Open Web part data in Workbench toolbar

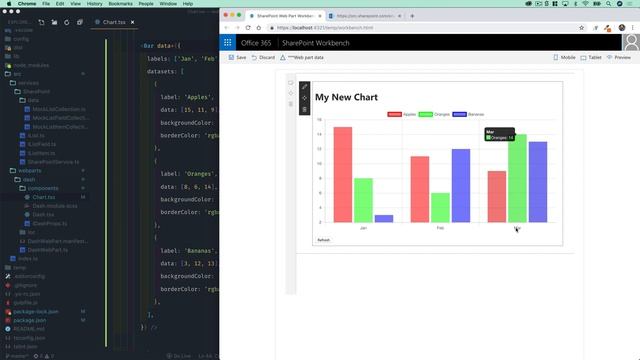(302, 58)
